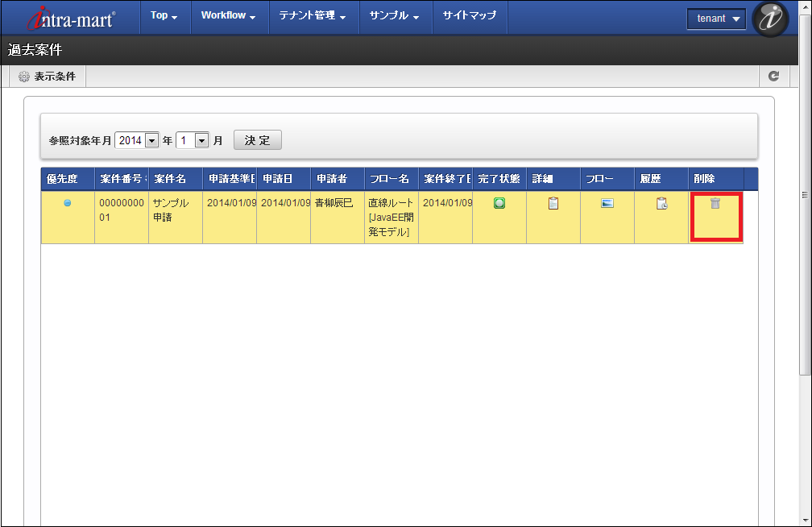Click the 表示条件 toolbar button
Screen dimensions: 812x527
48,77
